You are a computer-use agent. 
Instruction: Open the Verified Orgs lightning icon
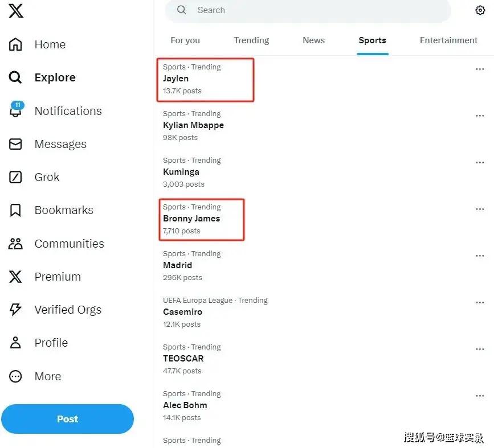click(x=16, y=310)
